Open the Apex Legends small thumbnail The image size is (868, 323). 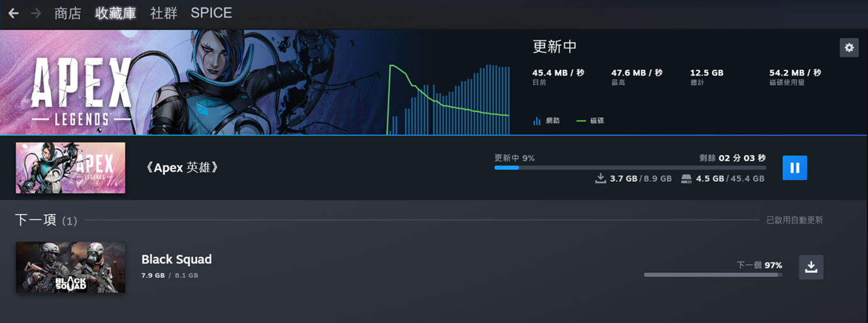[x=70, y=167]
